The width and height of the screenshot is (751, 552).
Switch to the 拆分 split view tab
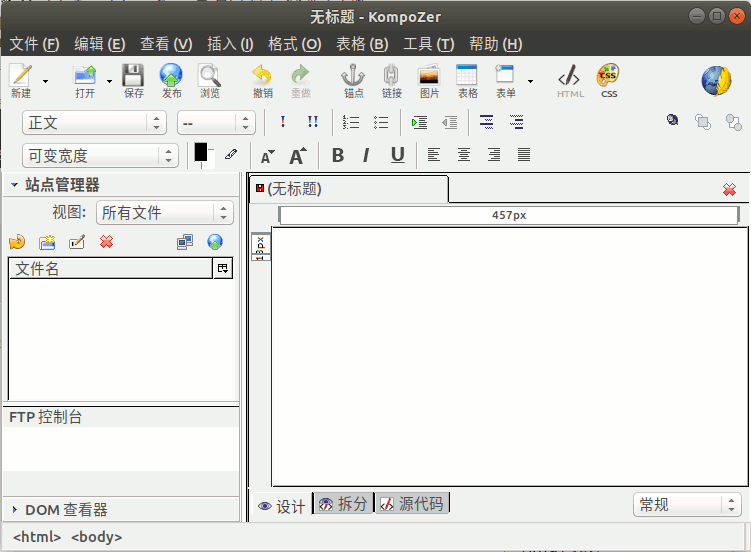[x=343, y=504]
